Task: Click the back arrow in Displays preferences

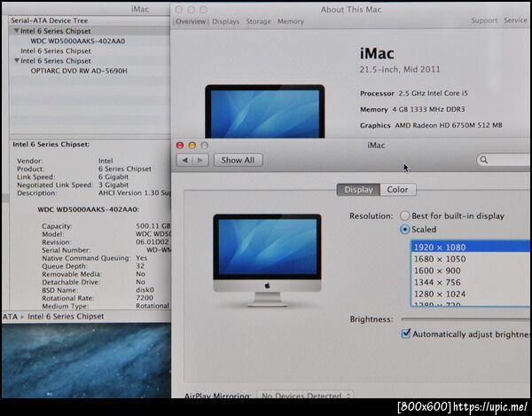Action: pyautogui.click(x=185, y=161)
